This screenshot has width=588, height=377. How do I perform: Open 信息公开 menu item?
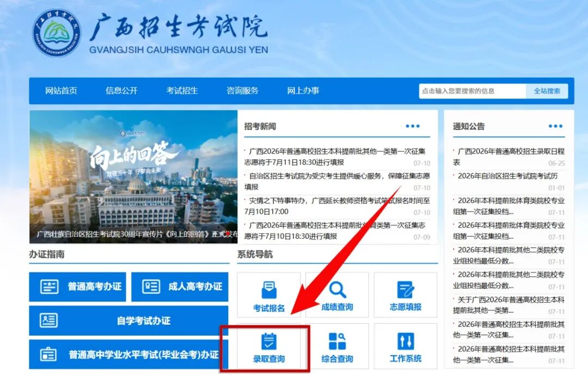(121, 91)
